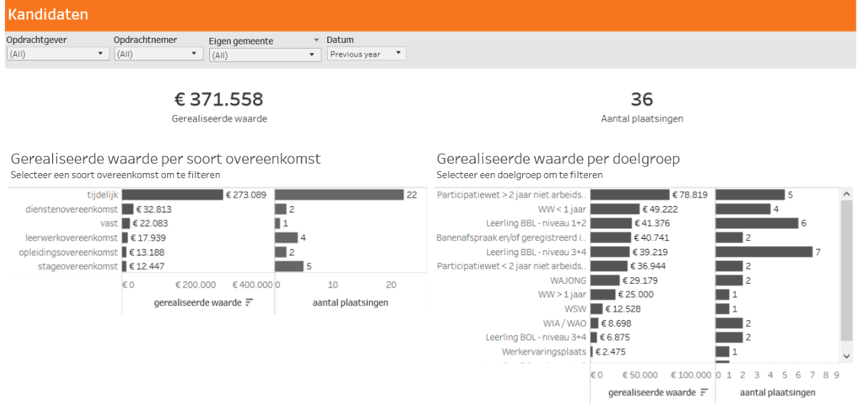868x414 pixels.
Task: Open Datum dropdown showing Previous year
Action: tap(366, 54)
